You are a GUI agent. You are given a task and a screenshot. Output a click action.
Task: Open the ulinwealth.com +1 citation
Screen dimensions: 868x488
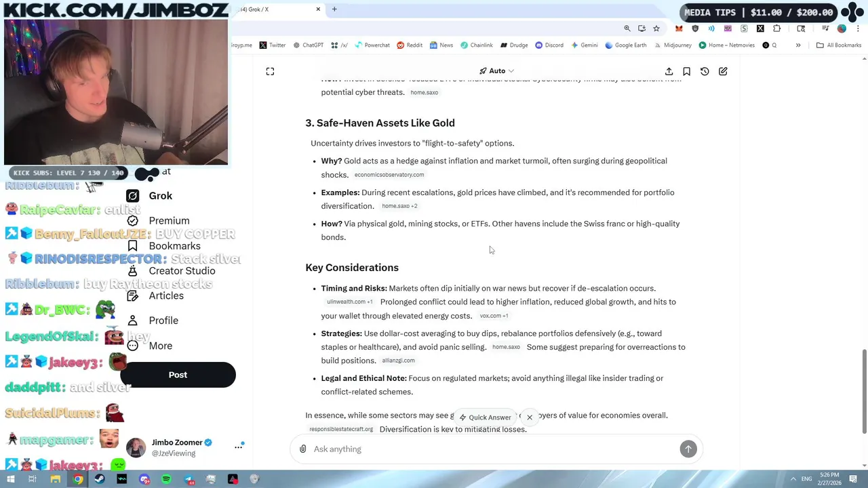pos(350,302)
